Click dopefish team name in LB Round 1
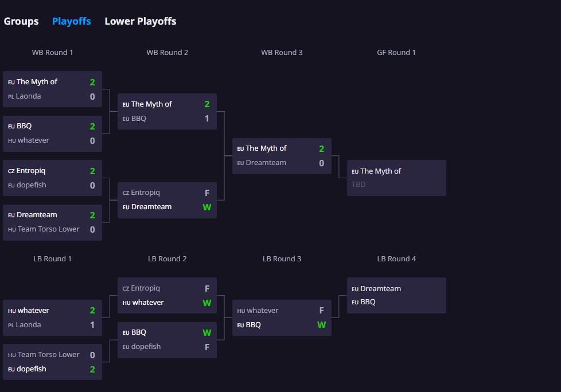This screenshot has height=392, width=561. pyautogui.click(x=32, y=369)
